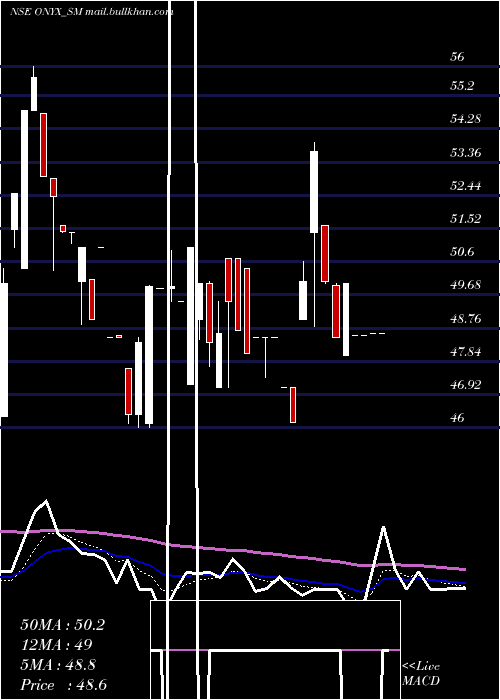Click the tallest white candle peaking near 53.36
500x700 pixels.
314,192
